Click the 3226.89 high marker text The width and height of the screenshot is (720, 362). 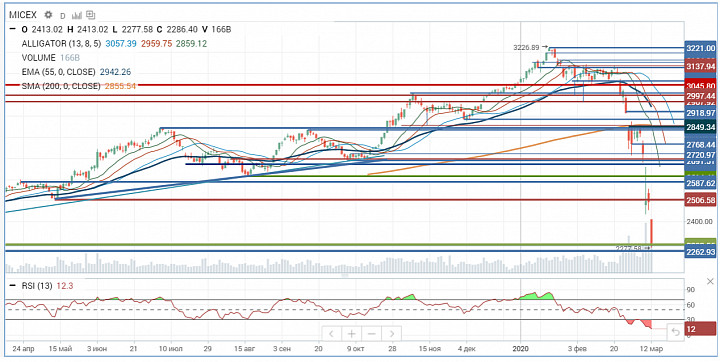pos(527,47)
